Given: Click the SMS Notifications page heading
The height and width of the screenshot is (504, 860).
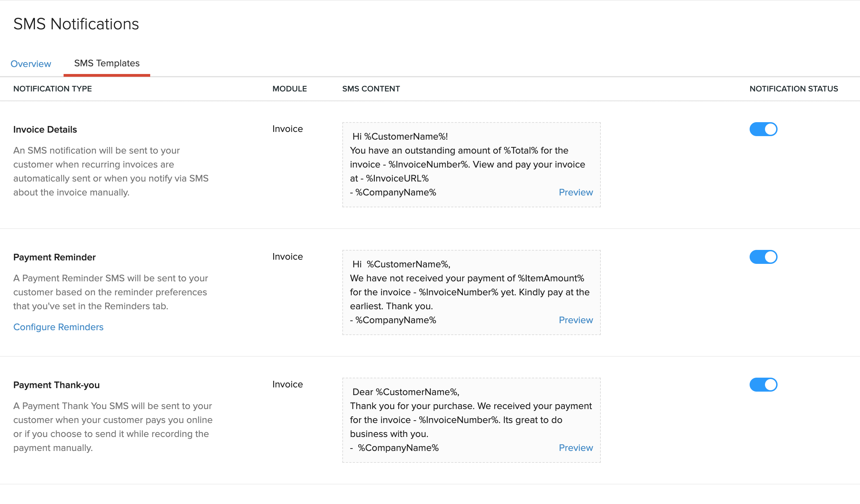Looking at the screenshot, I should (x=76, y=24).
